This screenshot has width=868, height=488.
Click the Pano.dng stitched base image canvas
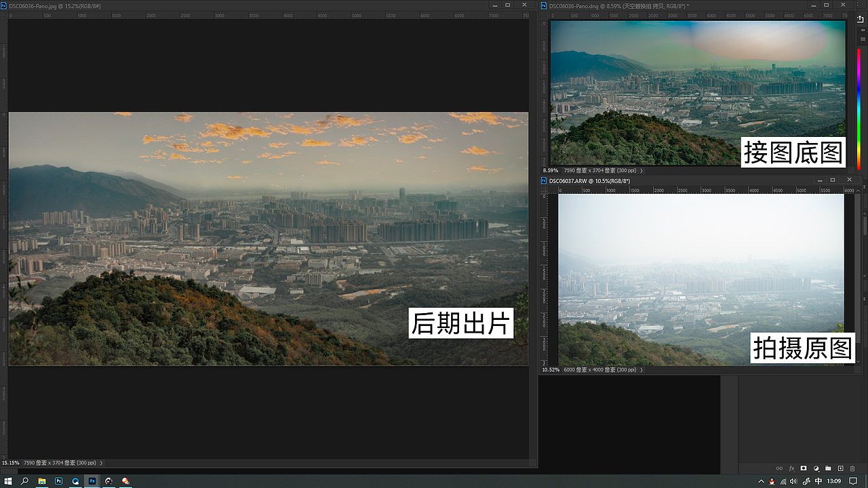point(698,93)
